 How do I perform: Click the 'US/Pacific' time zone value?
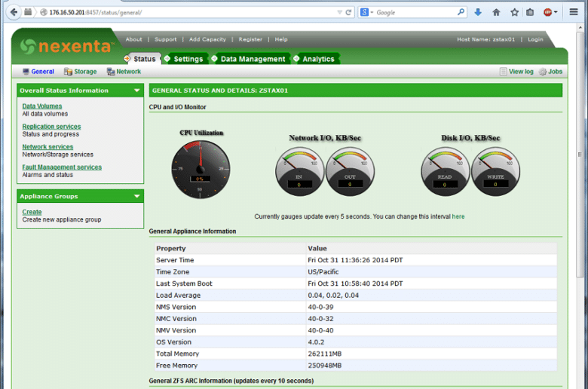(x=323, y=271)
